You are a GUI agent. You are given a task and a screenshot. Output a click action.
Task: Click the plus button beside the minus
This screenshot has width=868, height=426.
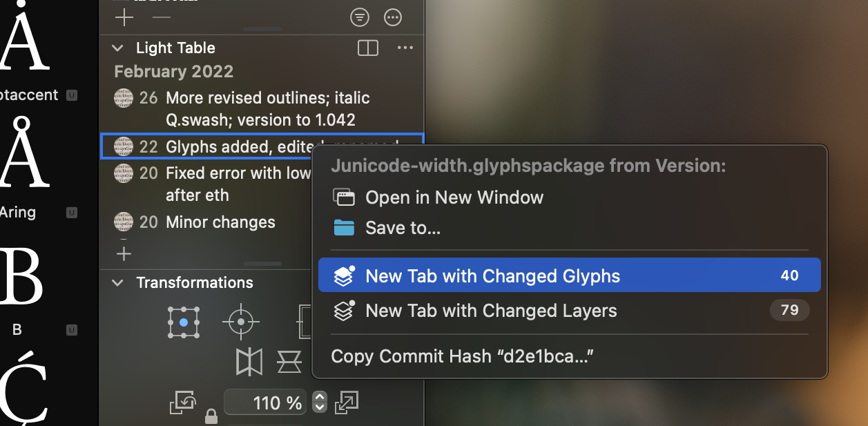coord(124,17)
